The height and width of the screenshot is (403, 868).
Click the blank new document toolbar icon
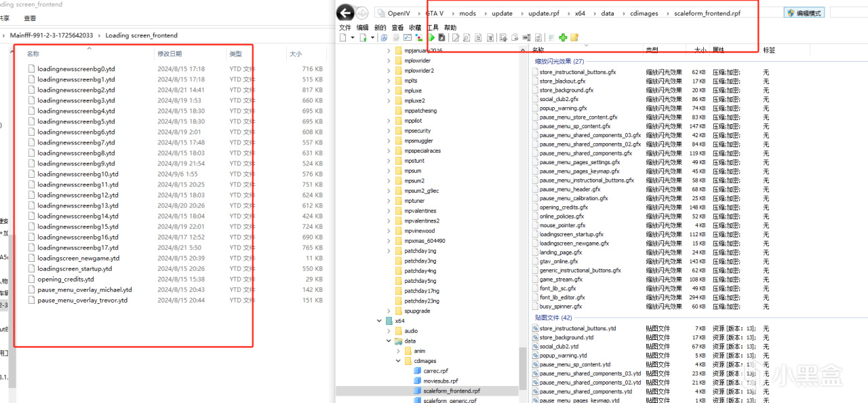click(342, 37)
